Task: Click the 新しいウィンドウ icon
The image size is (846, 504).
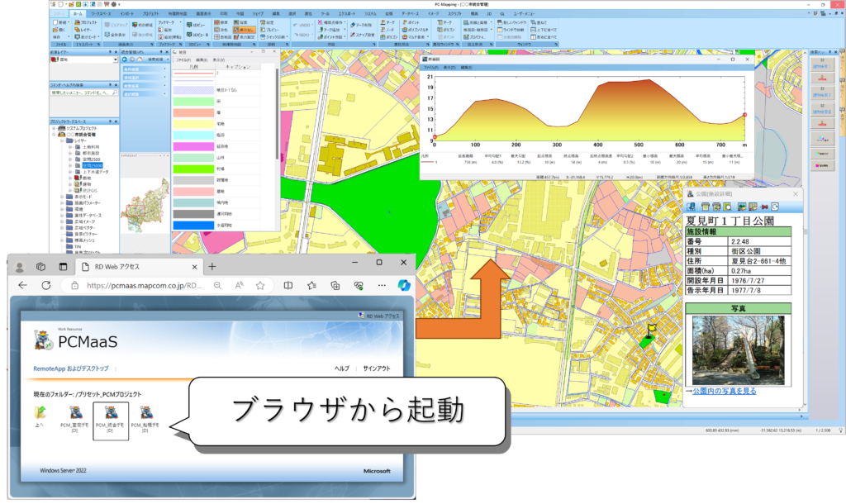Action: [x=500, y=22]
